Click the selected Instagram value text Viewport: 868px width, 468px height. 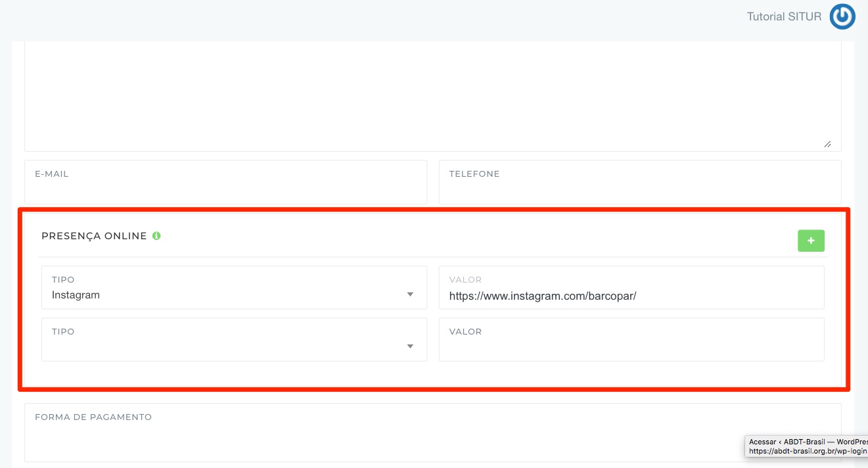76,295
